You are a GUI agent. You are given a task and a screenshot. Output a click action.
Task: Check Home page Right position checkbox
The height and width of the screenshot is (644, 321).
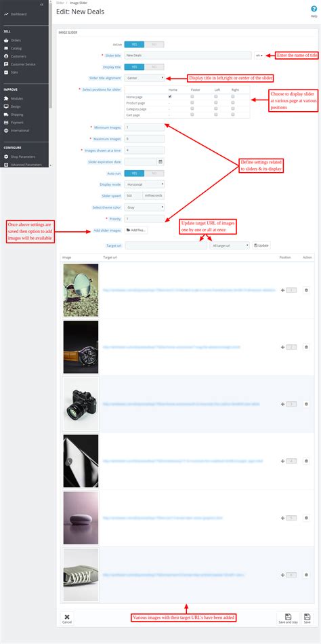[x=233, y=96]
